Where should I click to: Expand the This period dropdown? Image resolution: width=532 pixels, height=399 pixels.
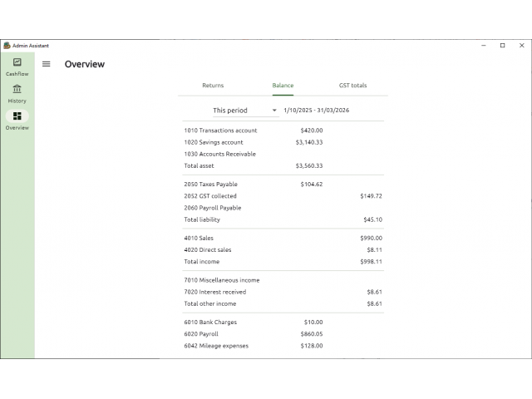239,111
